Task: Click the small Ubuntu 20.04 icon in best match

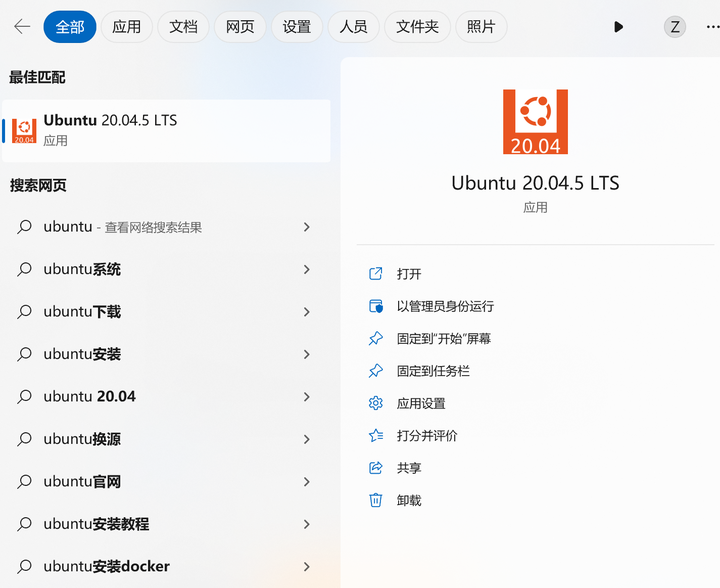Action: 24,131
